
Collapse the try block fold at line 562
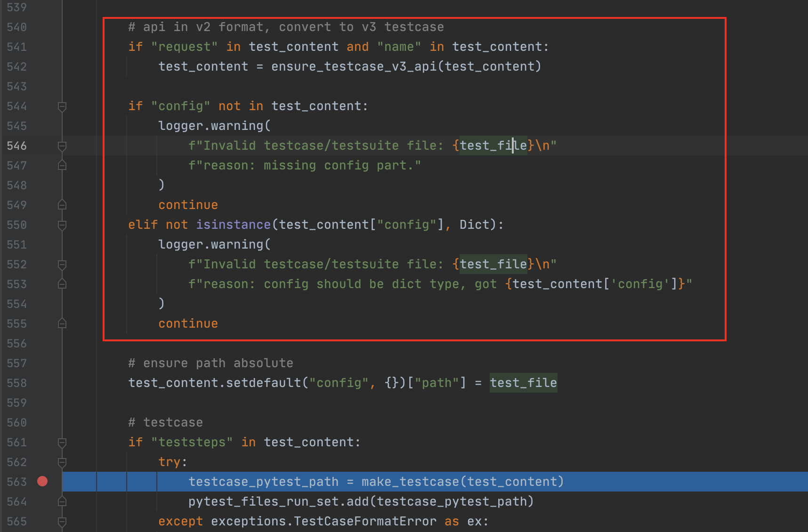62,462
